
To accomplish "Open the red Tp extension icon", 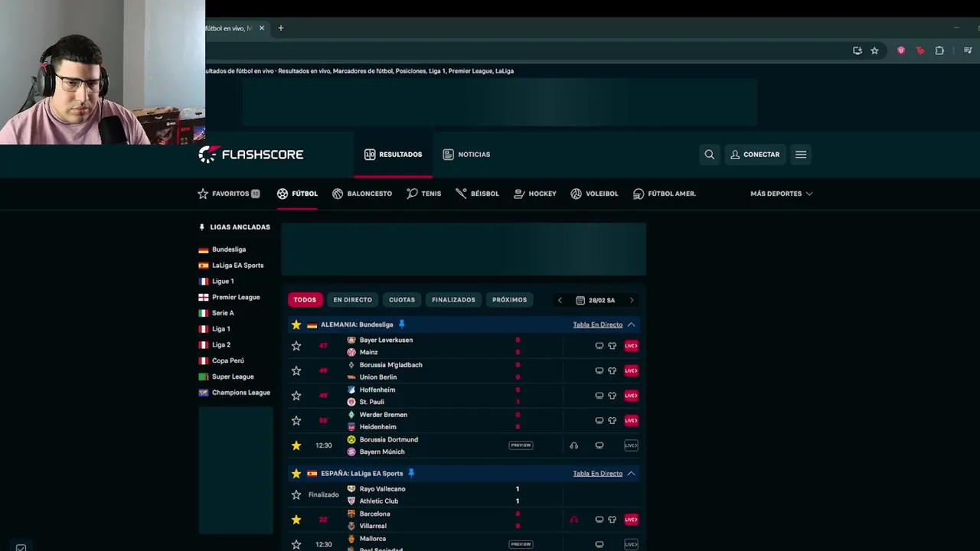I will coord(920,51).
